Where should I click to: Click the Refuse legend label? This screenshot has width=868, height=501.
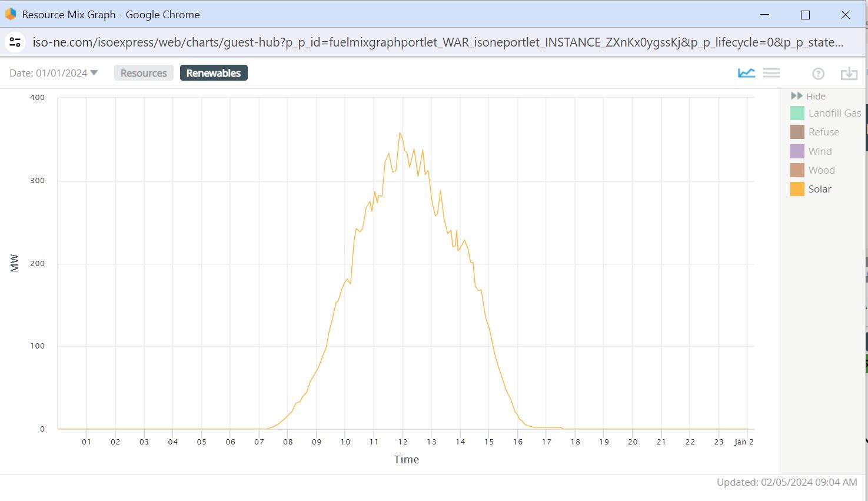click(x=823, y=132)
